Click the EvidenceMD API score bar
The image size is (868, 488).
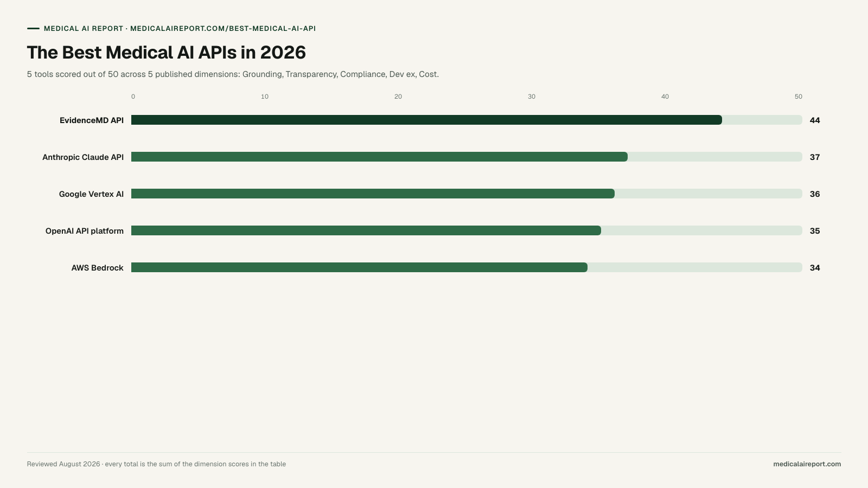click(x=426, y=120)
